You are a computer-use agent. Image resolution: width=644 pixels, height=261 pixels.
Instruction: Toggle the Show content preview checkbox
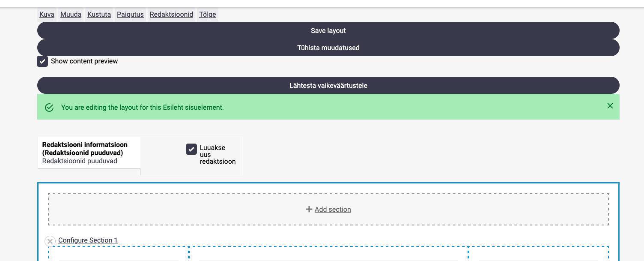[x=42, y=61]
